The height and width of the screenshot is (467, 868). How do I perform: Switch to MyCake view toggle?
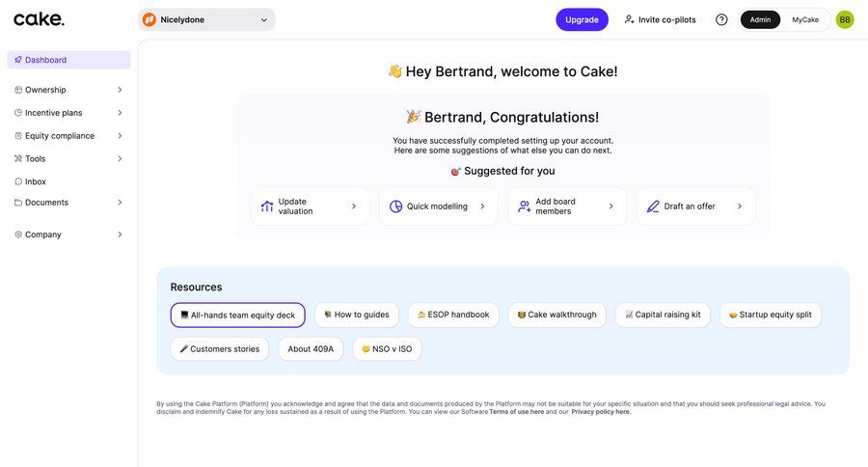[805, 19]
